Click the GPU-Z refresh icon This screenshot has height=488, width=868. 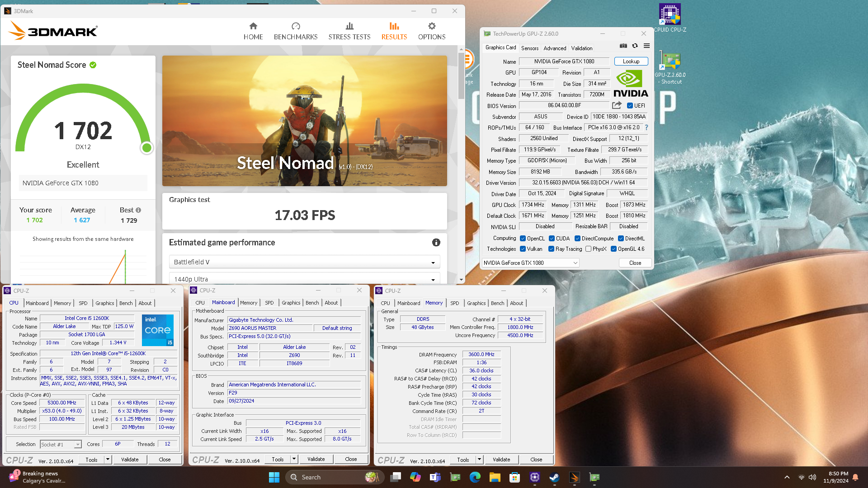(x=635, y=46)
